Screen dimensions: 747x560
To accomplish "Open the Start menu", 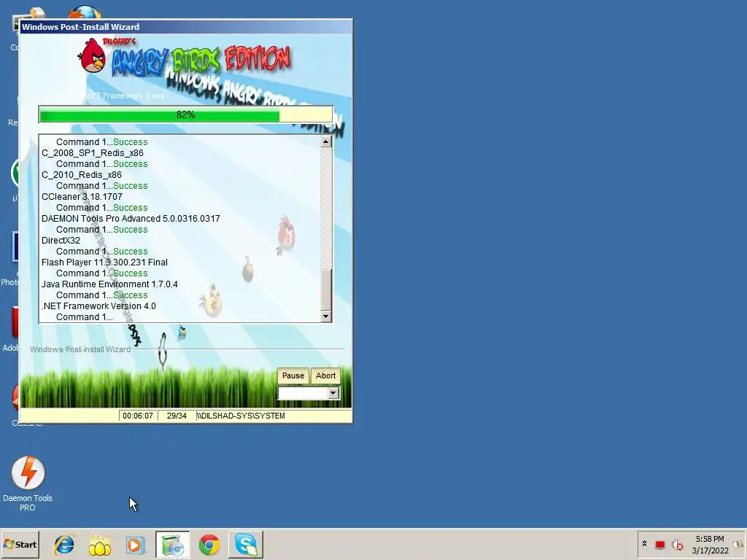I will click(x=20, y=544).
